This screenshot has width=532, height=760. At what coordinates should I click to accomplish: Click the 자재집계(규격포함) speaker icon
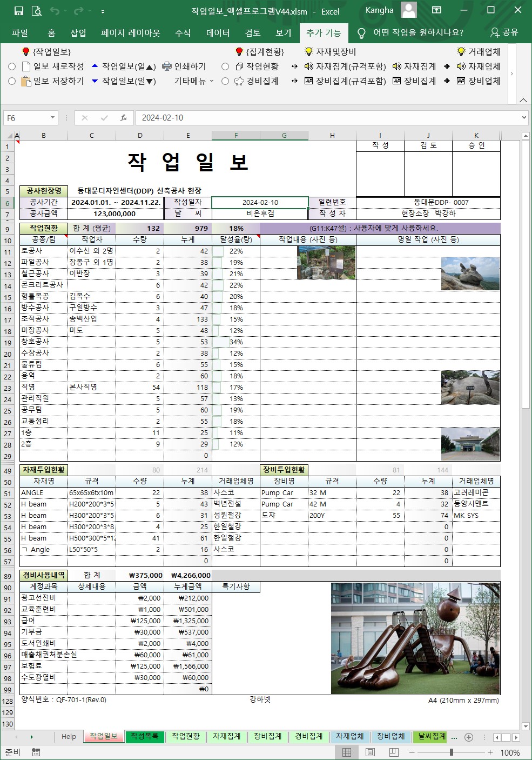point(308,66)
